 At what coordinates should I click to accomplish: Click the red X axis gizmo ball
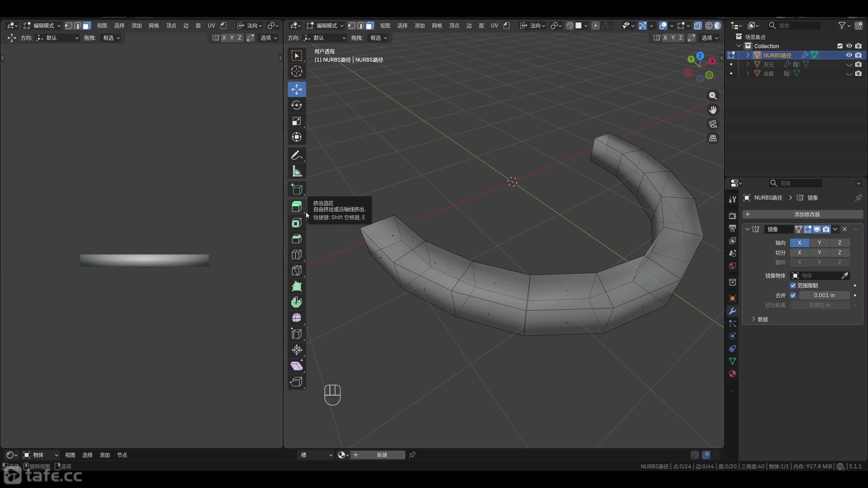712,61
